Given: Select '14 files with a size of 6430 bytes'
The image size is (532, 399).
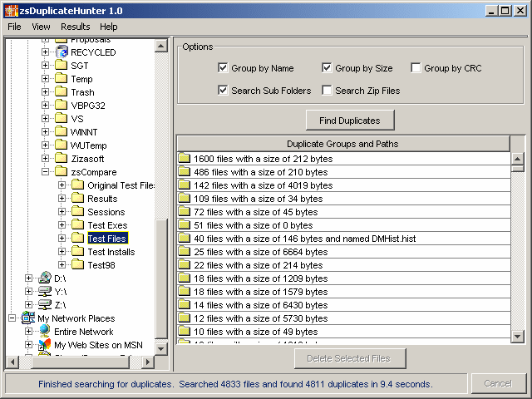Looking at the screenshot, I should [343, 305].
